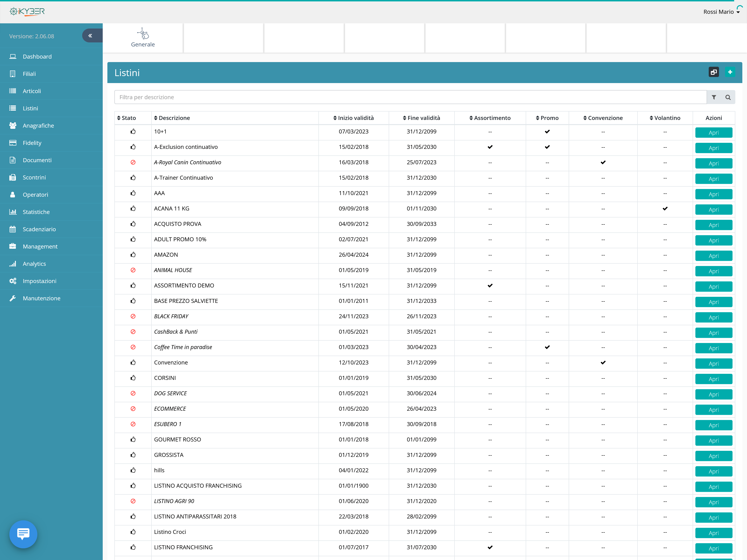Image resolution: width=747 pixels, height=560 pixels.
Task: Click the Anagrafiche people icon
Action: [13, 125]
